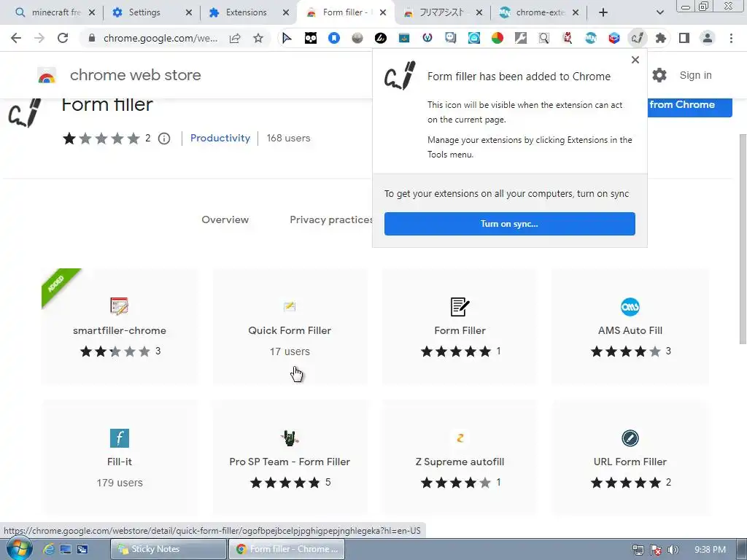Open a new browser tab
747x560 pixels.
[603, 12]
